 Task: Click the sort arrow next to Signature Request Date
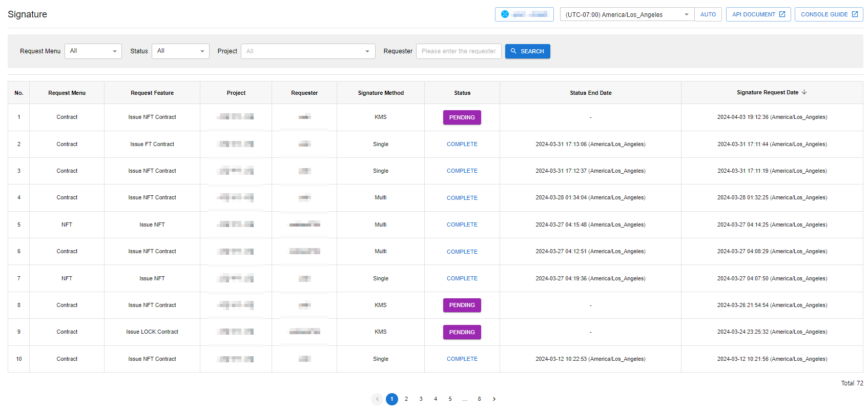click(x=804, y=92)
